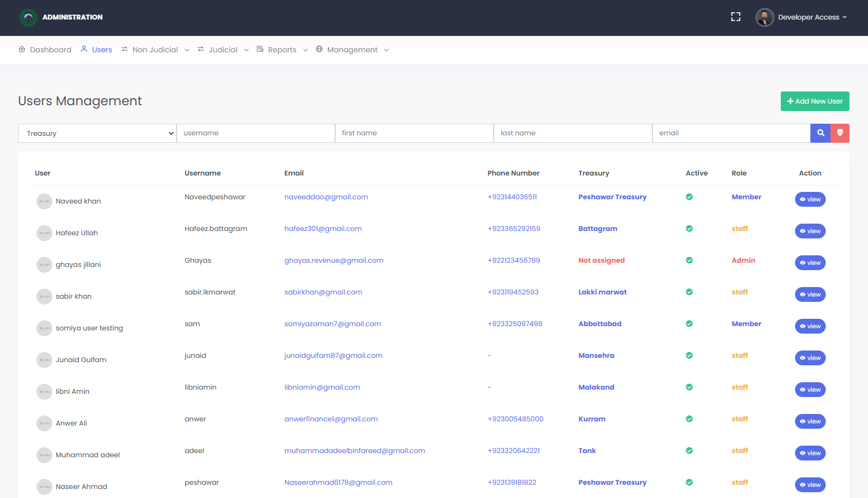The width and height of the screenshot is (868, 498).
Task: Expand the Judicial menu
Action: 223,50
